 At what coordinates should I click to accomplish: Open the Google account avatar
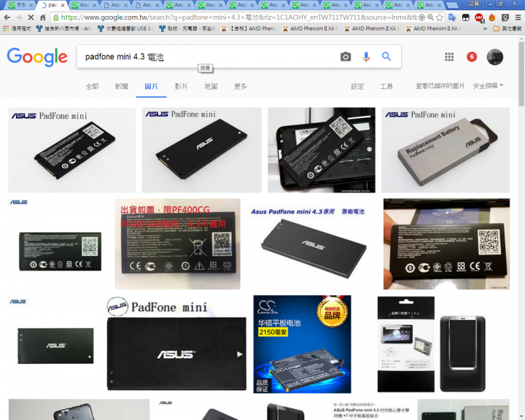click(x=494, y=57)
